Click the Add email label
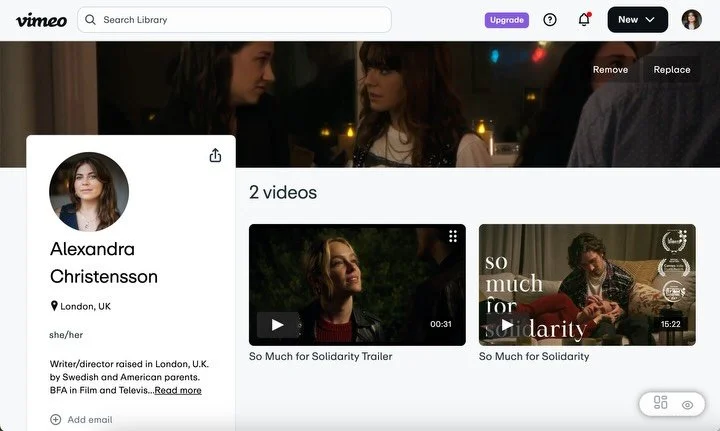The width and height of the screenshot is (720, 431). pos(90,420)
